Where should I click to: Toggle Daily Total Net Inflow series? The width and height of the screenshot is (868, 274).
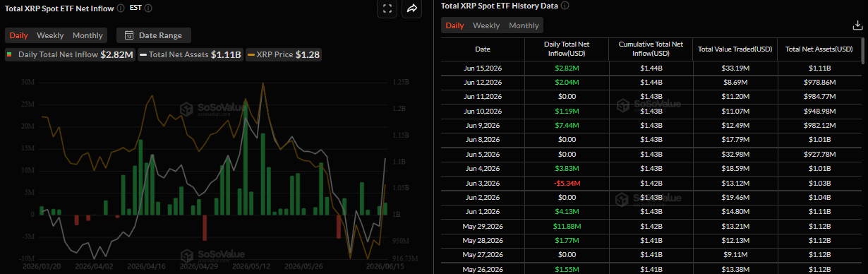coord(69,54)
